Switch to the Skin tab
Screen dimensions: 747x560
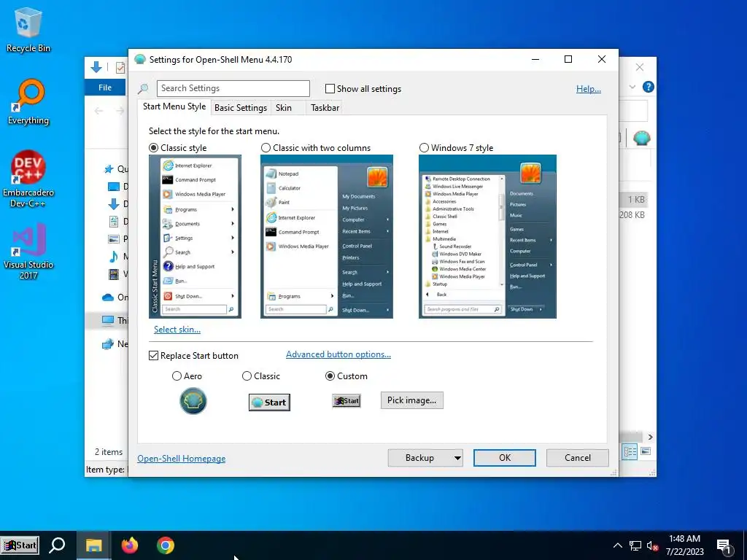point(284,108)
